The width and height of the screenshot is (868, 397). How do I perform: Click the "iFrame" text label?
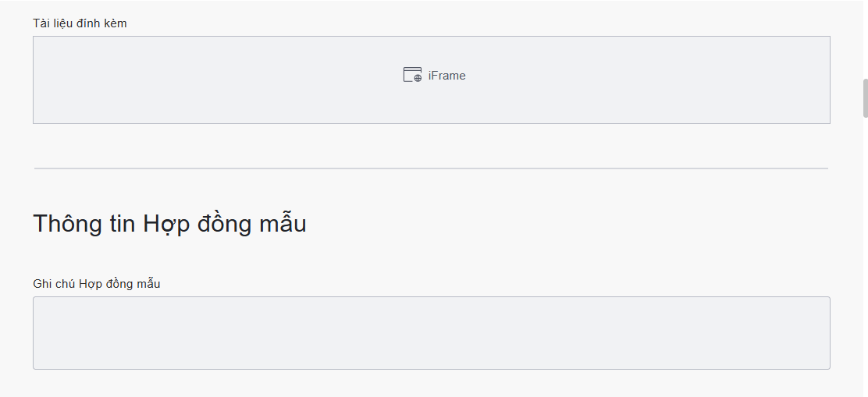(447, 76)
